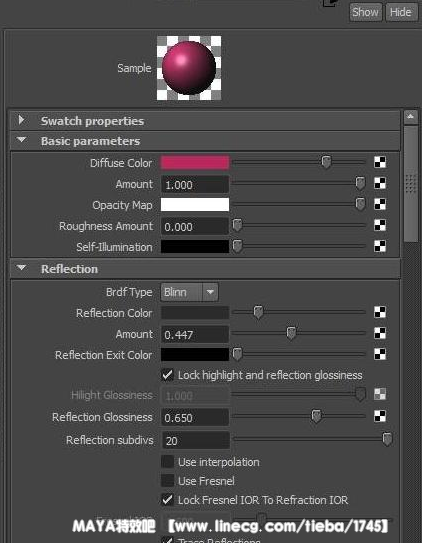Click the Self-Illumination map checker icon
422x543 pixels.
click(x=380, y=246)
